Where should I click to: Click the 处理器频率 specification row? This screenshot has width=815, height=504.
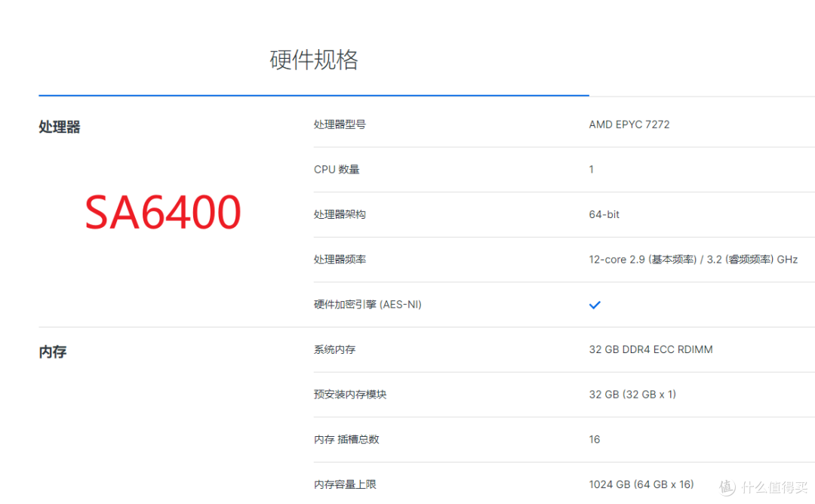coord(340,259)
